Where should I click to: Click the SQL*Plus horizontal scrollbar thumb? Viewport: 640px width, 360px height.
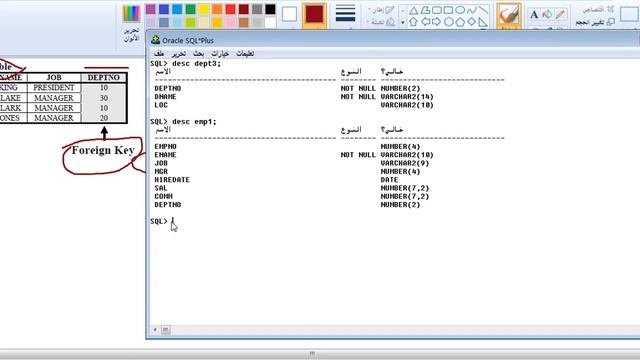165,329
